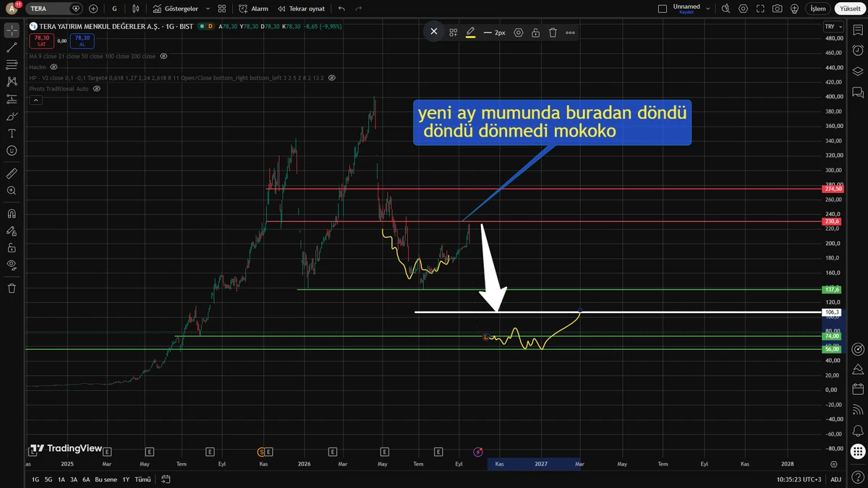Viewport: 868px width, 488px height.
Task: Click the red SAT sell button
Action: pyautogui.click(x=41, y=40)
